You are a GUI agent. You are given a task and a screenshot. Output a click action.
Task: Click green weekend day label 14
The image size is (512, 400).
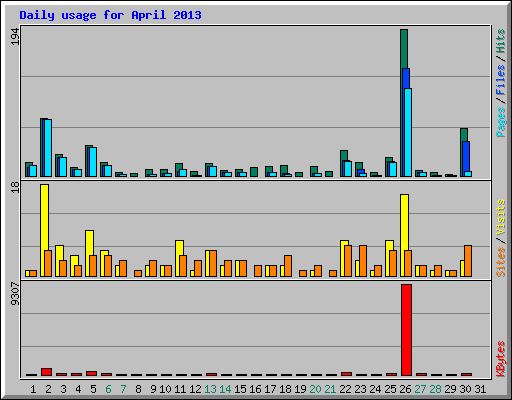pos(225,389)
